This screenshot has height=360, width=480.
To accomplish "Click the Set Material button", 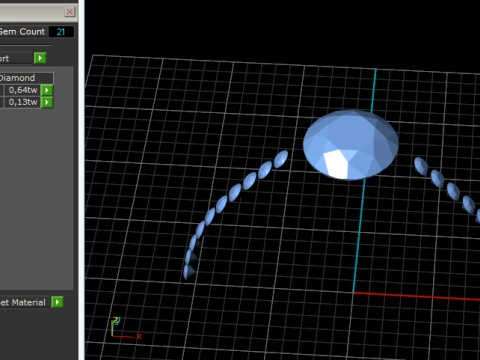I will click(24, 302).
